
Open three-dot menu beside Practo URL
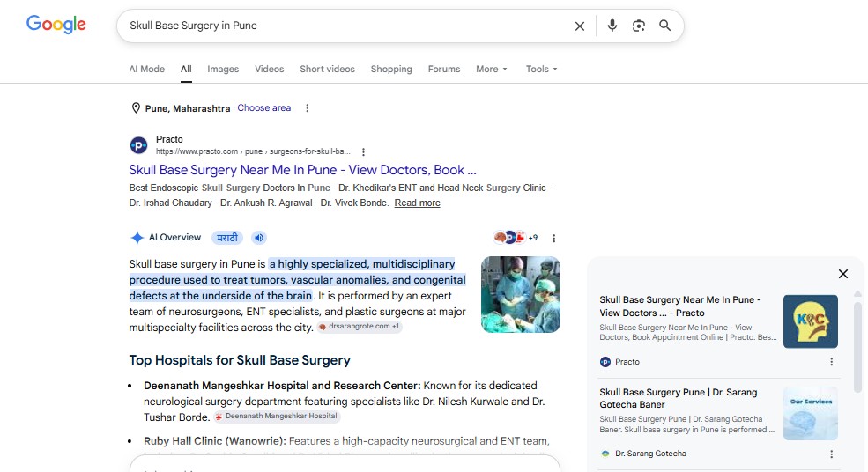(363, 151)
